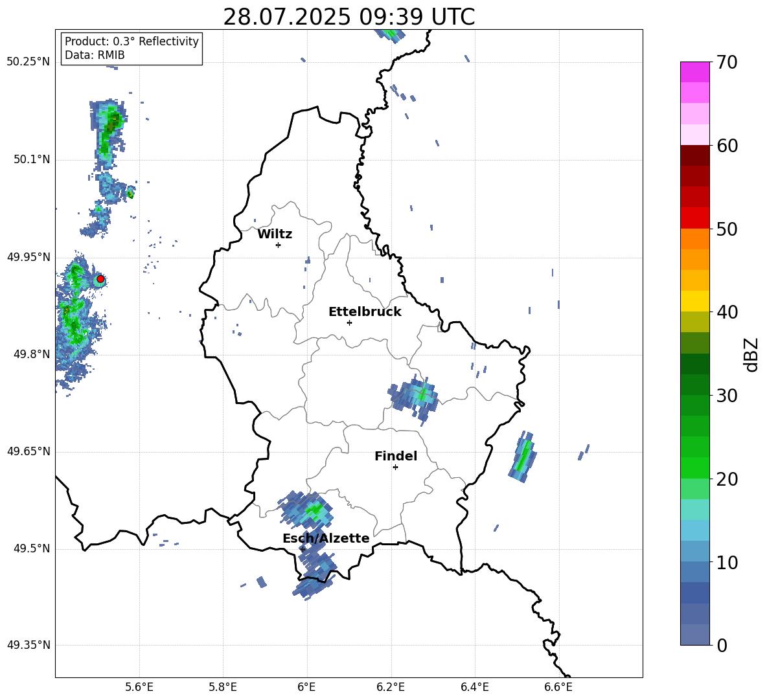
Task: Select the Findel label
Action: [x=396, y=456]
